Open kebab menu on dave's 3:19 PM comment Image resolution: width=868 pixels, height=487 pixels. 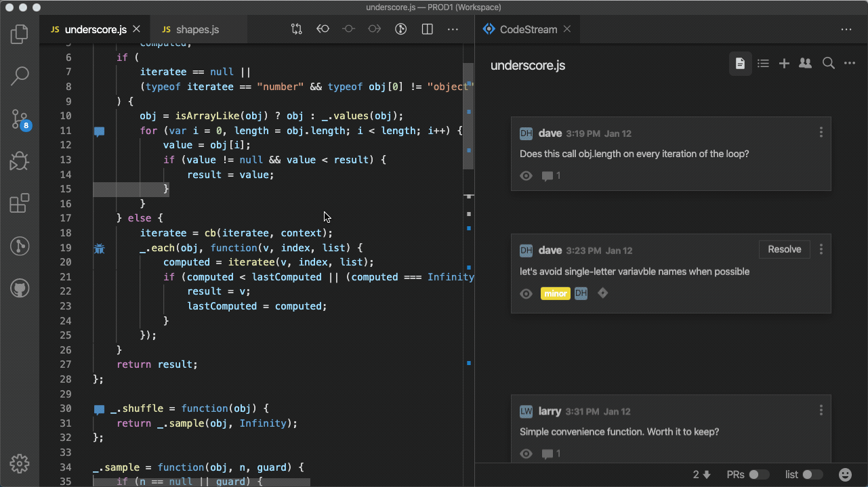click(x=821, y=133)
